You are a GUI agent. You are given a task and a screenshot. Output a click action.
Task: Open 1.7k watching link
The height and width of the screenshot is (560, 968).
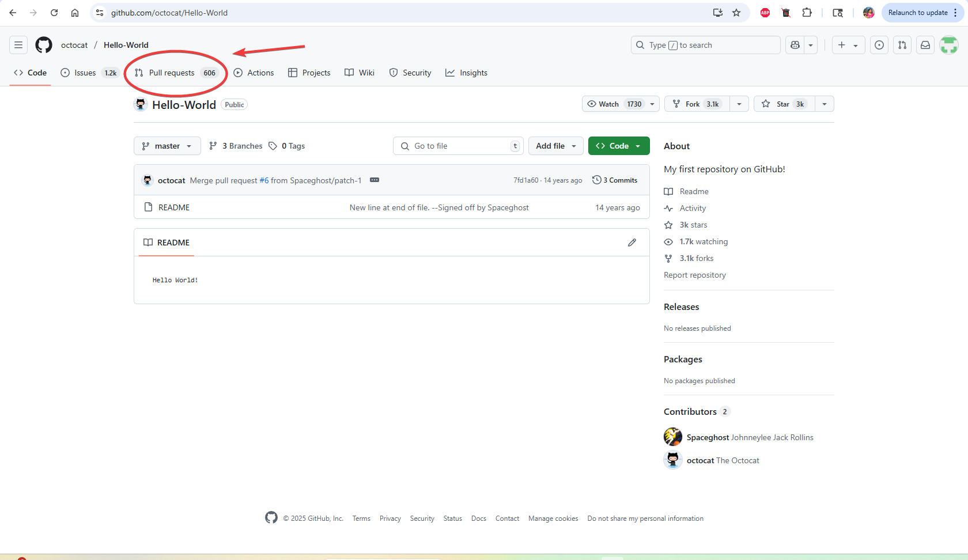pyautogui.click(x=696, y=241)
